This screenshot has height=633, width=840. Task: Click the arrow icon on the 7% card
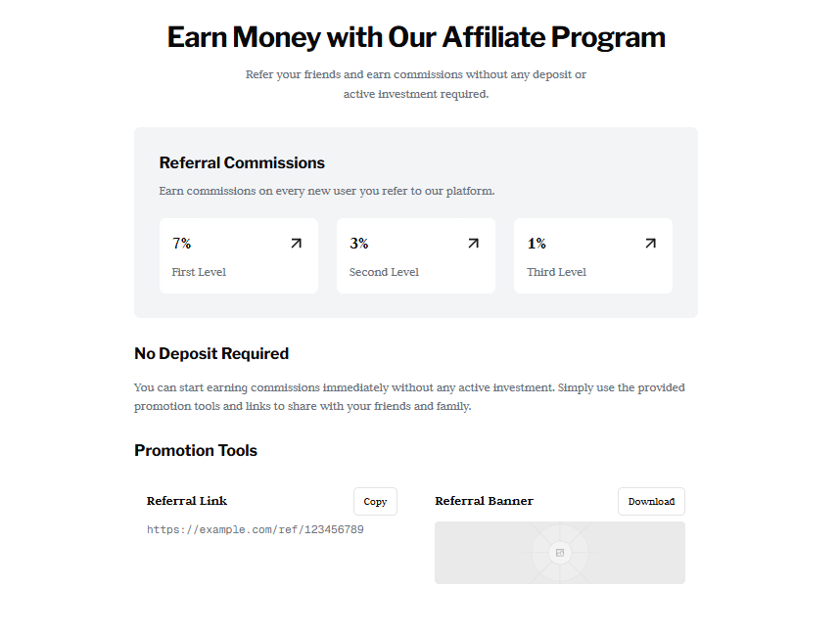tap(297, 244)
